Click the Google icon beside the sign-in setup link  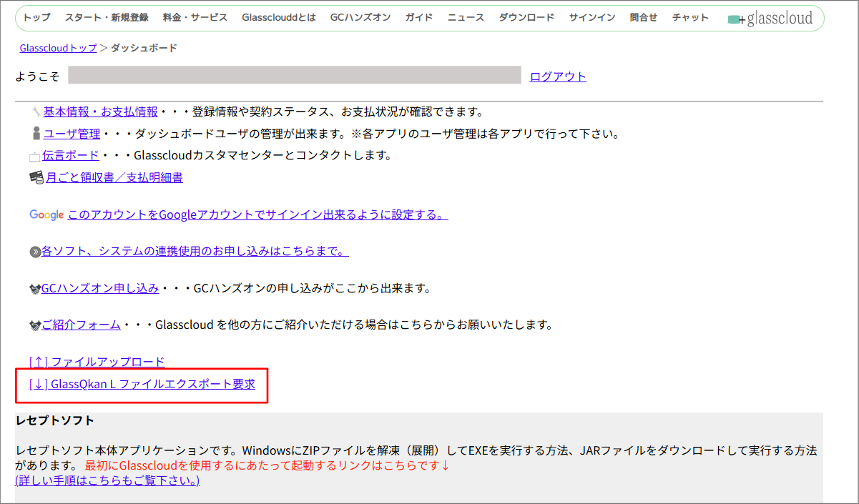(45, 214)
